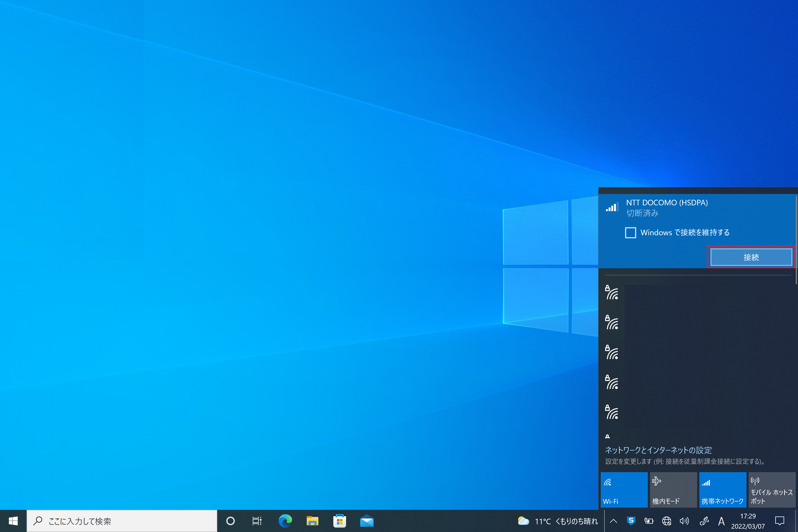The image size is (798, 532).
Task: Open ネットワークとインターネットの設定 link
Action: point(658,450)
